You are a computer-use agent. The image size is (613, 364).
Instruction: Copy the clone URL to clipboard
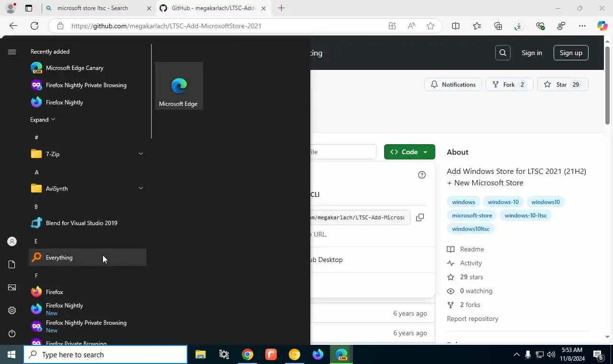[x=420, y=217]
